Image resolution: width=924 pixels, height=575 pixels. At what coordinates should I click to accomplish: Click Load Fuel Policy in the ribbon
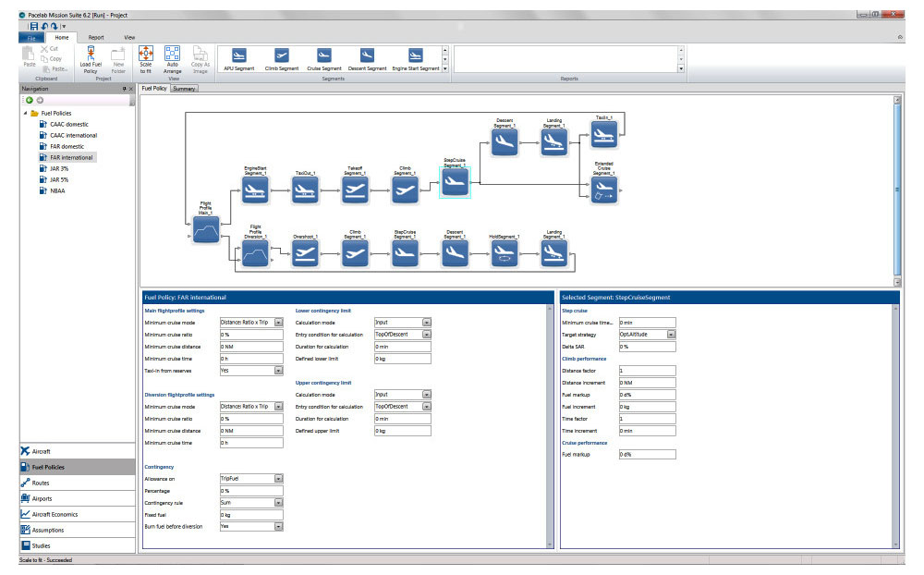click(91, 60)
